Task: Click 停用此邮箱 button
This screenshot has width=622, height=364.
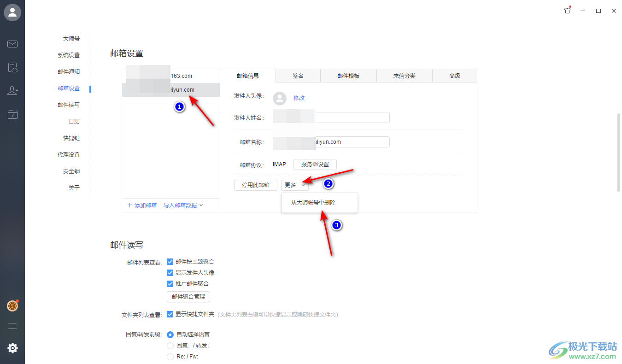Action: pyautogui.click(x=255, y=185)
